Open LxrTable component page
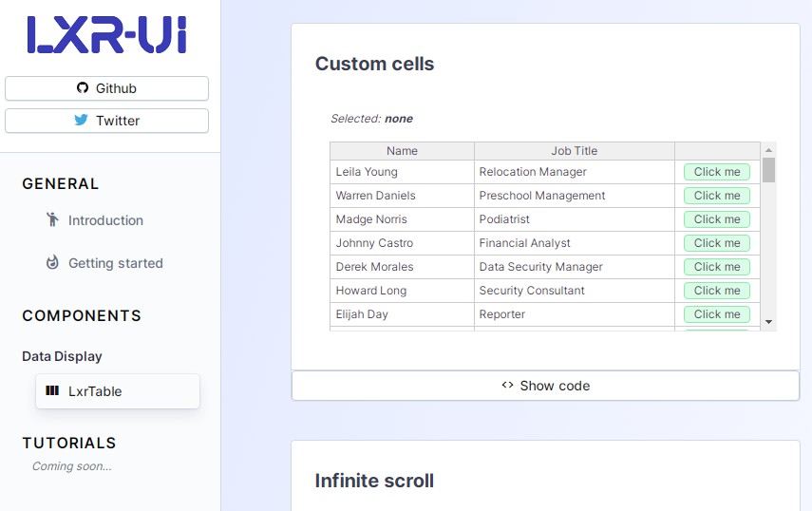Image resolution: width=812 pixels, height=511 pixels. tap(95, 391)
